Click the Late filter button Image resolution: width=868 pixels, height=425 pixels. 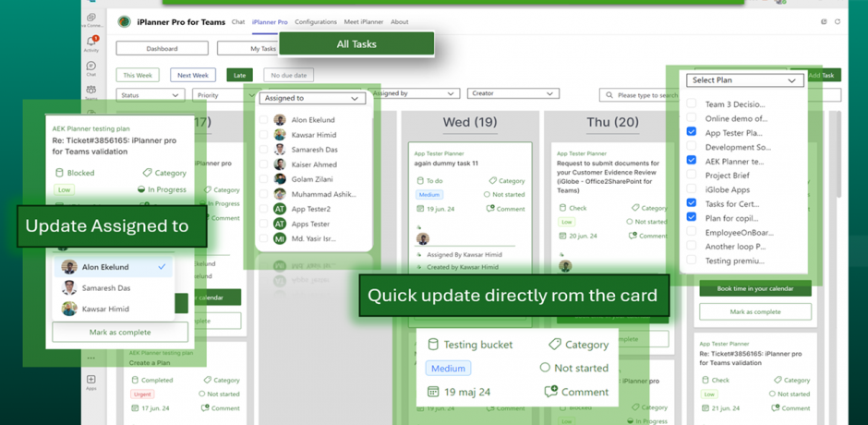[x=240, y=75]
